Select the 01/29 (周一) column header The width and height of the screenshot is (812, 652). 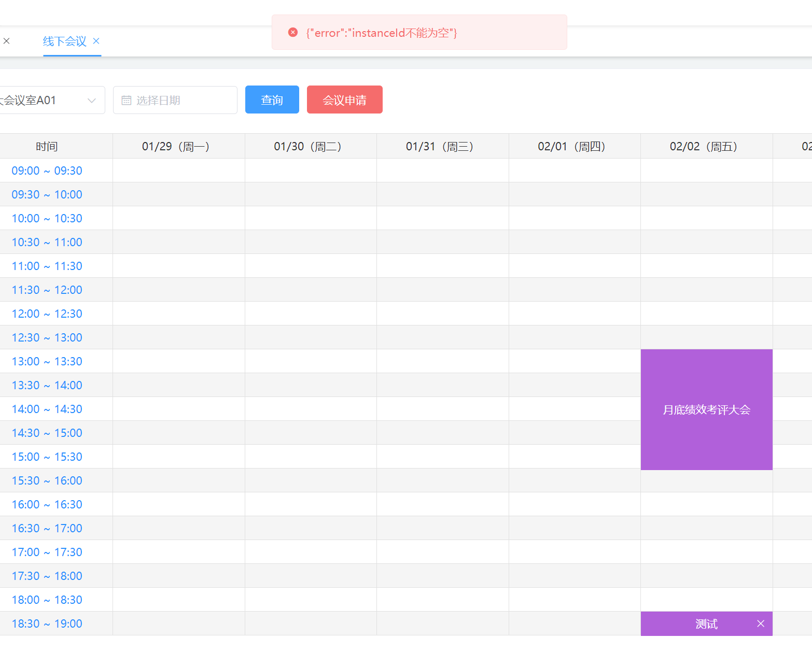coord(179,147)
